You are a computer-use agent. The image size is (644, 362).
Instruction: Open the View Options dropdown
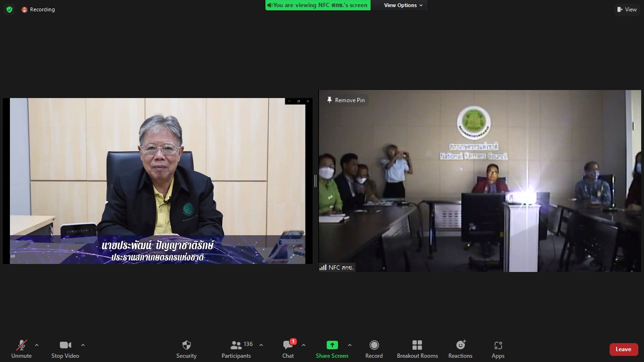pyautogui.click(x=404, y=5)
